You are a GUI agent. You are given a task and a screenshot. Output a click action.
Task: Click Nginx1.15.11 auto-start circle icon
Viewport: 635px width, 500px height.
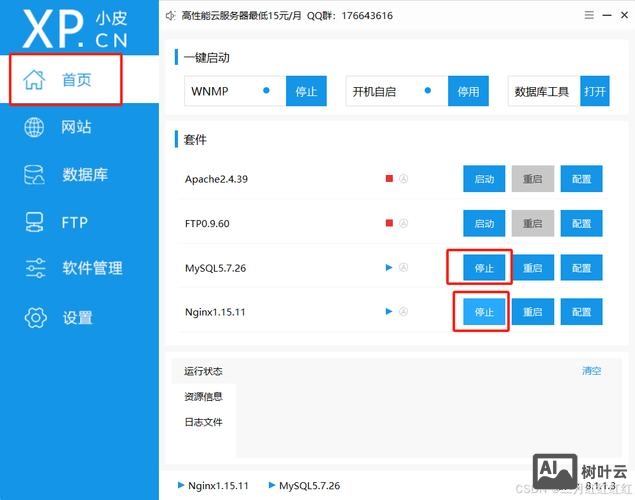coord(403,311)
